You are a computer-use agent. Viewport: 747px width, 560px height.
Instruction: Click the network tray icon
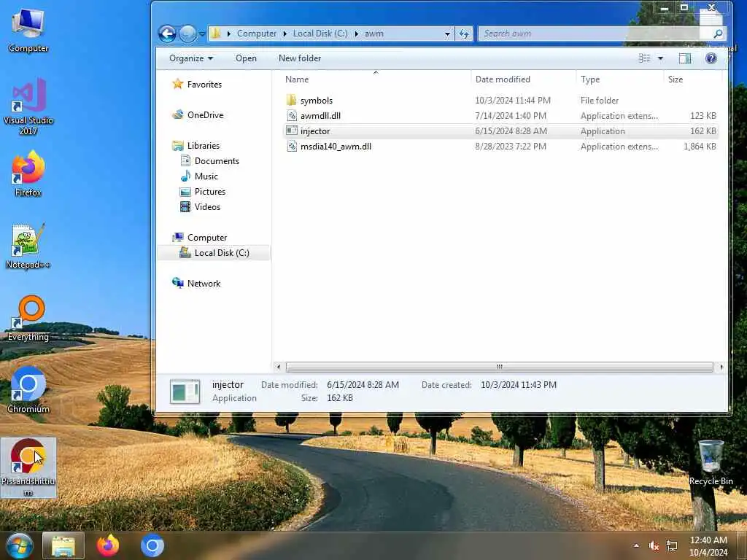pos(672,545)
